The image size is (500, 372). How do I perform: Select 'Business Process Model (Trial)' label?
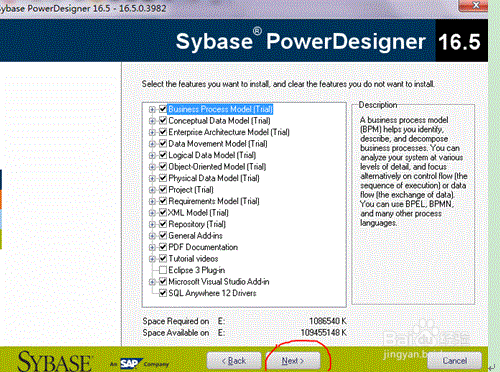pyautogui.click(x=220, y=109)
